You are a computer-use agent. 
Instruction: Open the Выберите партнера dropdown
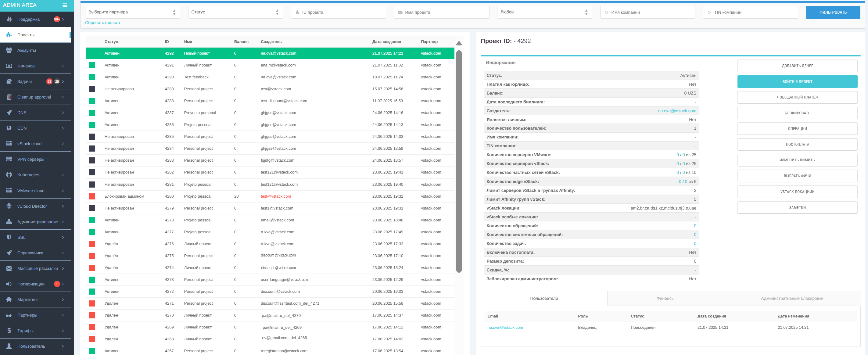point(132,12)
